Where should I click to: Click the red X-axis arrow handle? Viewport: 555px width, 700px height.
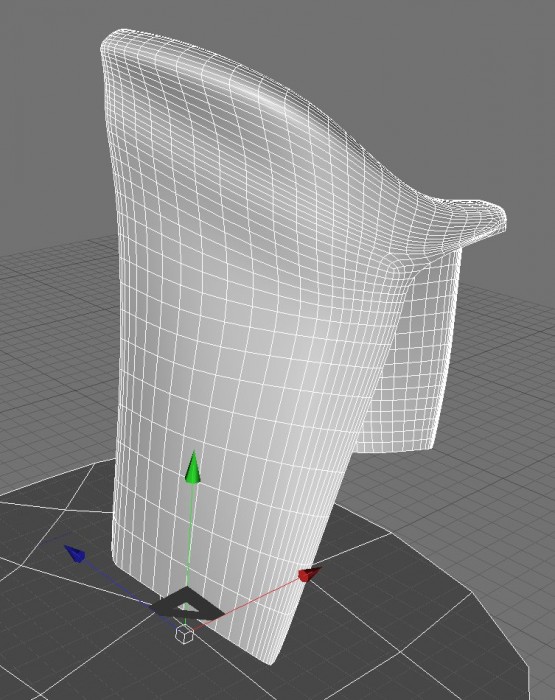pyautogui.click(x=310, y=574)
